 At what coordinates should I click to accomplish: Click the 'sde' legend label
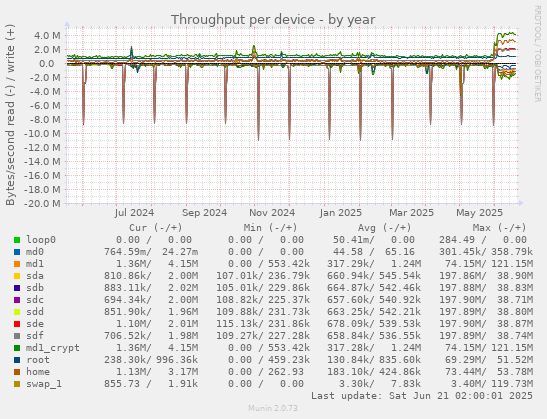[x=35, y=323]
